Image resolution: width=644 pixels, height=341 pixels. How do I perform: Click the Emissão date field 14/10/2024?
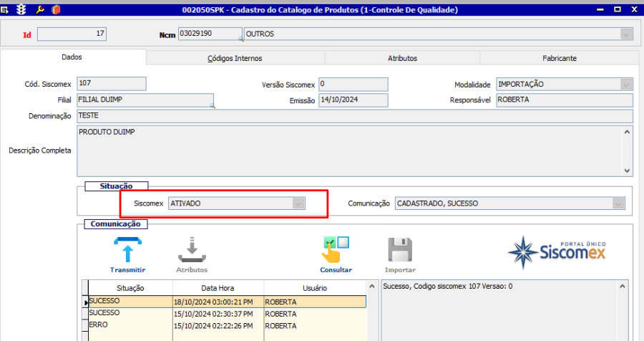tap(353, 100)
